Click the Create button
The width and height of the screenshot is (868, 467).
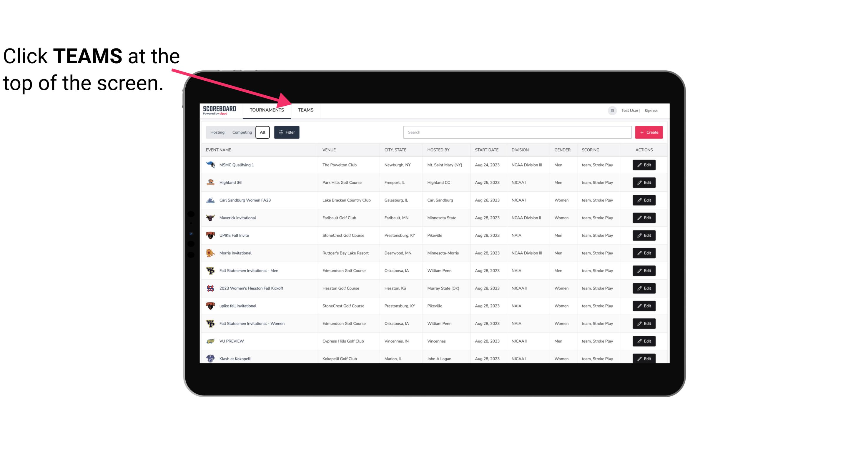[648, 132]
